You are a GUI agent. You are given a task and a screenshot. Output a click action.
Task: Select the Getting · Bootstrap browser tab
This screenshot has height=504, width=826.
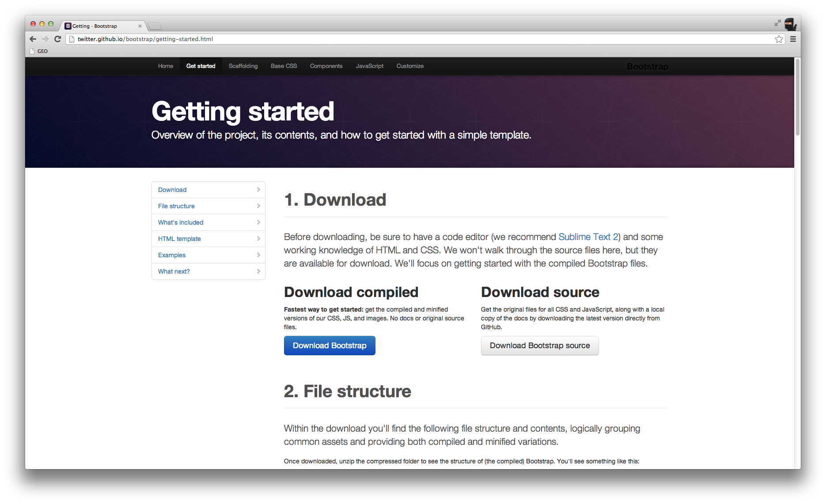[x=103, y=26]
